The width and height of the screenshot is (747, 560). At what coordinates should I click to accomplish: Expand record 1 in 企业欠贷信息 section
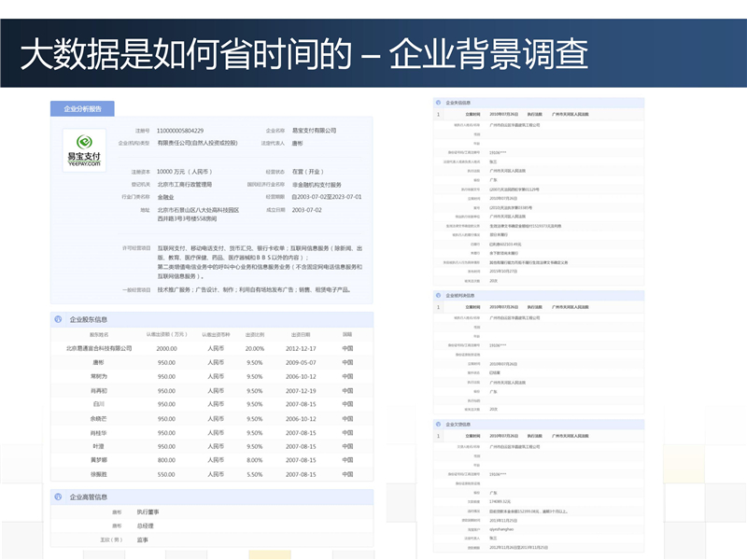point(439,436)
